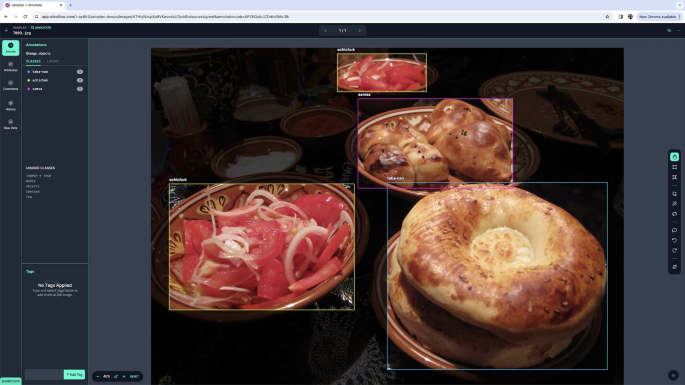Click the bottom icon in right toolbar
Viewport: 685px width, 385px height.
(675, 267)
